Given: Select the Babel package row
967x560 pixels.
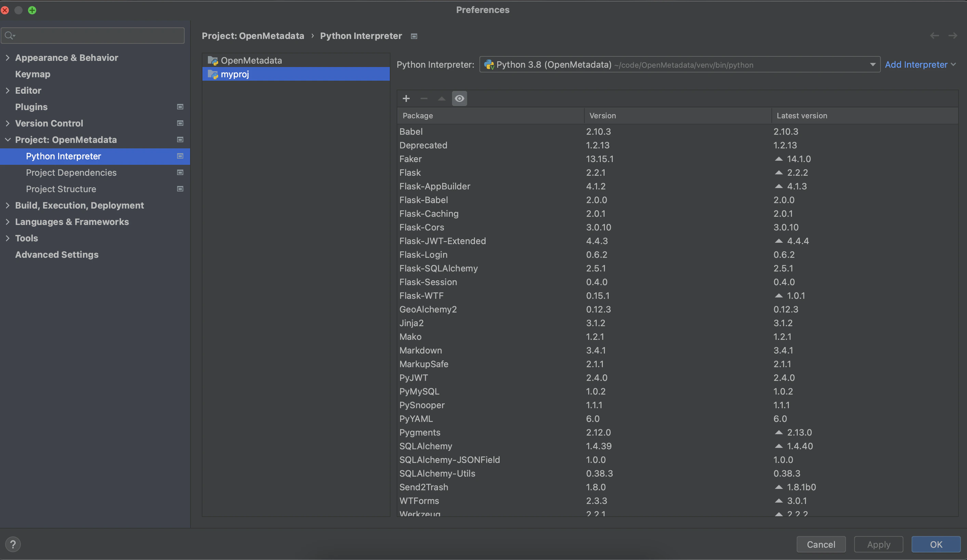Looking at the screenshot, I should pos(678,132).
